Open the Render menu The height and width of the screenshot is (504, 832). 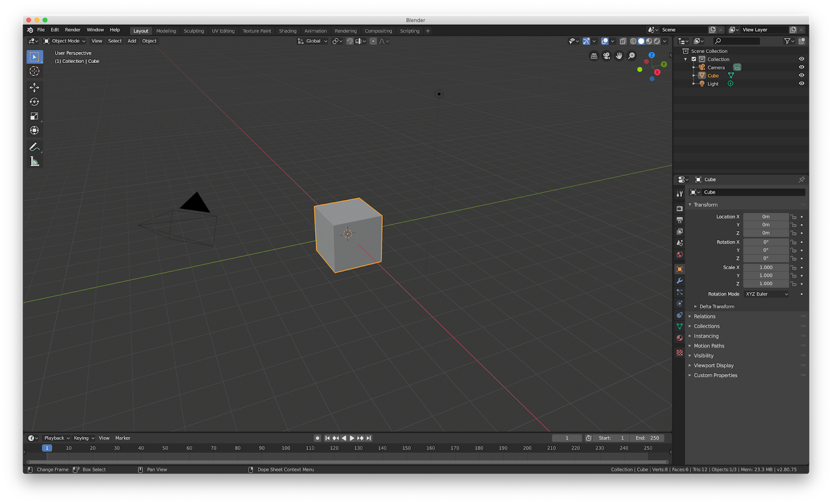(72, 30)
